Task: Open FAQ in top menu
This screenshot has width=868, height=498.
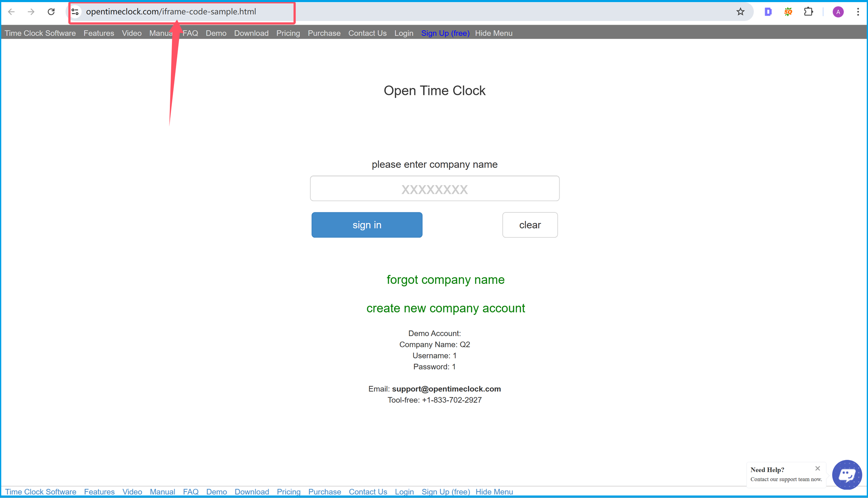Action: 190,33
